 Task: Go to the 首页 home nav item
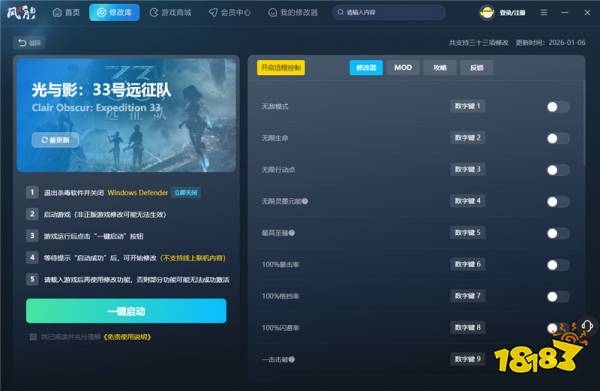(x=66, y=13)
